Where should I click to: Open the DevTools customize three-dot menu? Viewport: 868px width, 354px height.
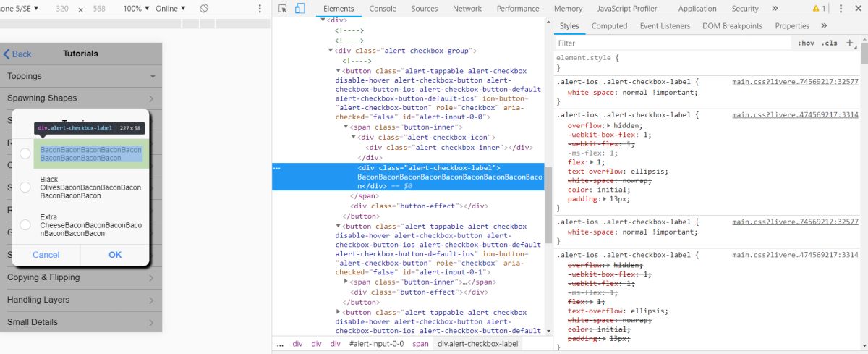pos(840,9)
